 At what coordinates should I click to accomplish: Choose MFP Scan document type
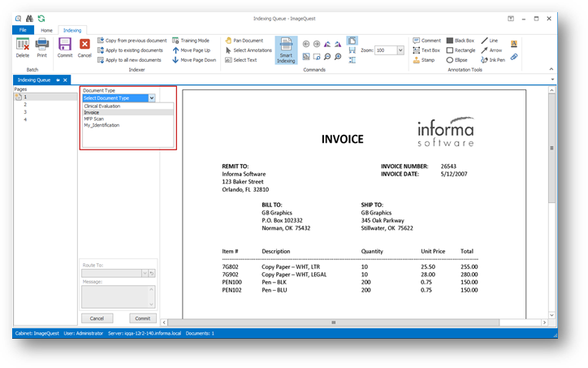[128, 119]
